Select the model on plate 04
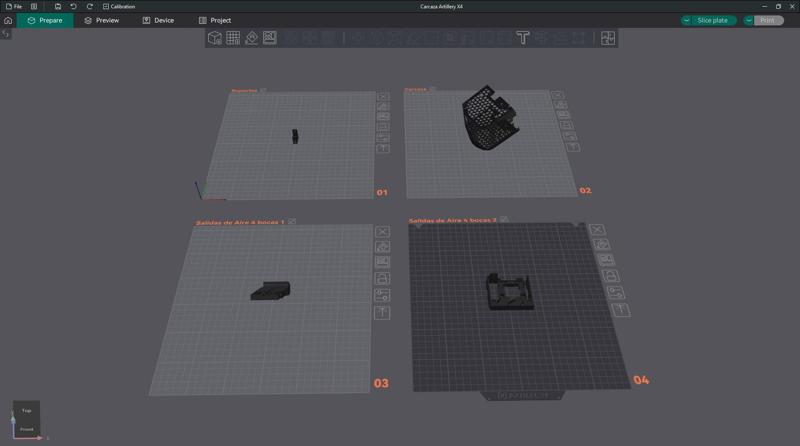 (509, 291)
